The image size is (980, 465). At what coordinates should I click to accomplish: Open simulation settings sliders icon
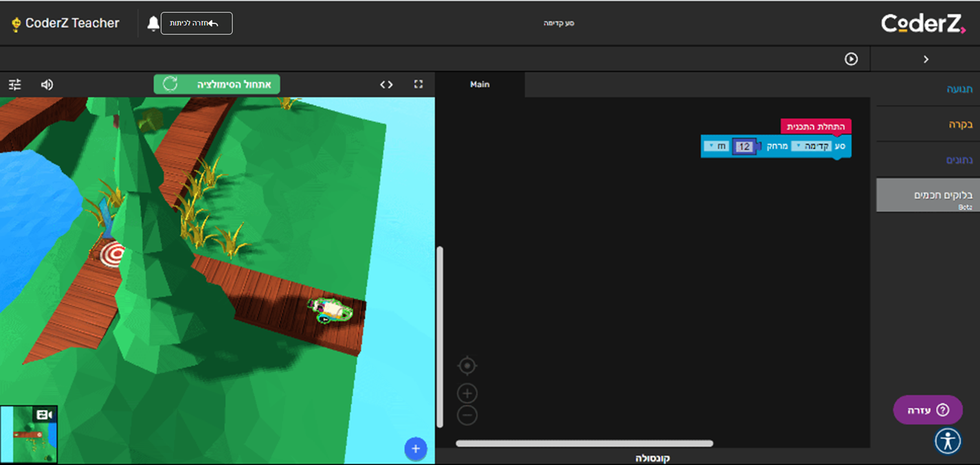(x=15, y=84)
